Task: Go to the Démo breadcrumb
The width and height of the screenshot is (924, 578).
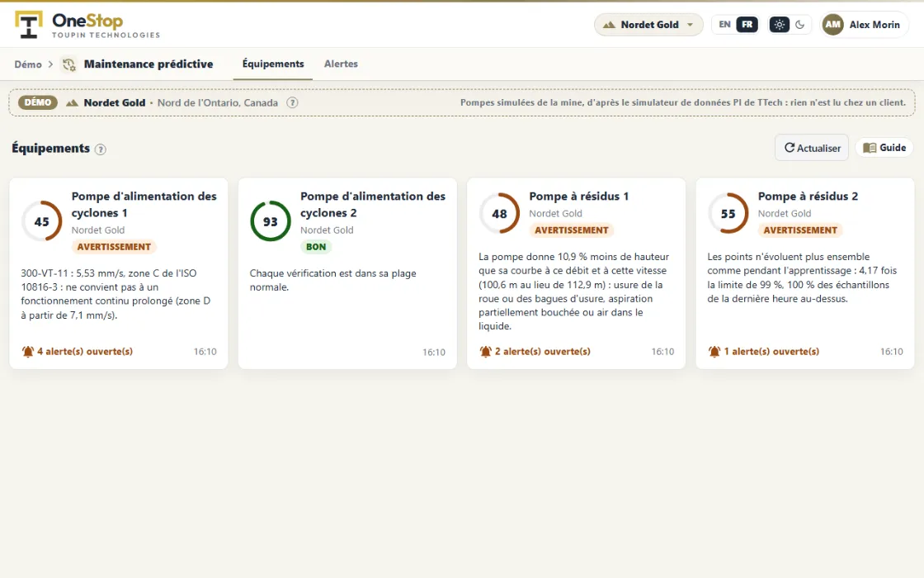Action: (28, 64)
